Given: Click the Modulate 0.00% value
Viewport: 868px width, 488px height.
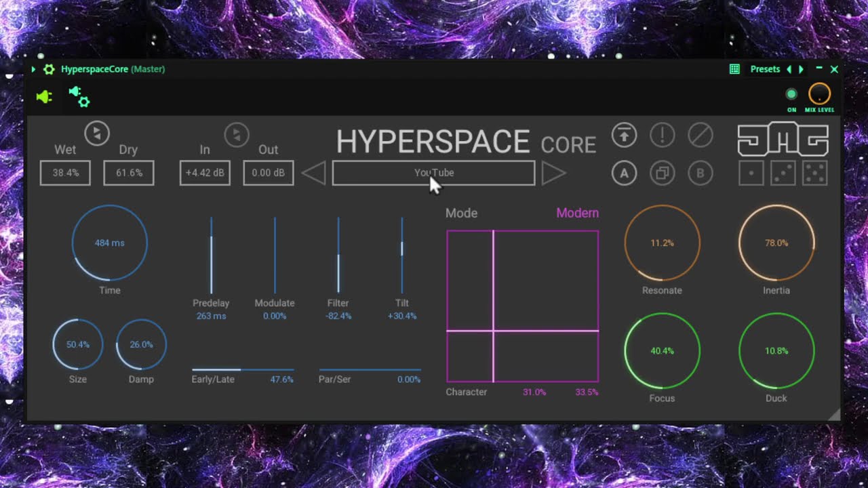Looking at the screenshot, I should point(275,317).
